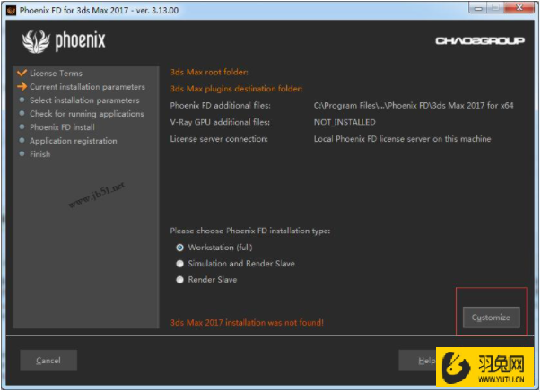Screen dimensions: 541x392
Task: Jump to Select installation parameters step
Action: [x=84, y=100]
